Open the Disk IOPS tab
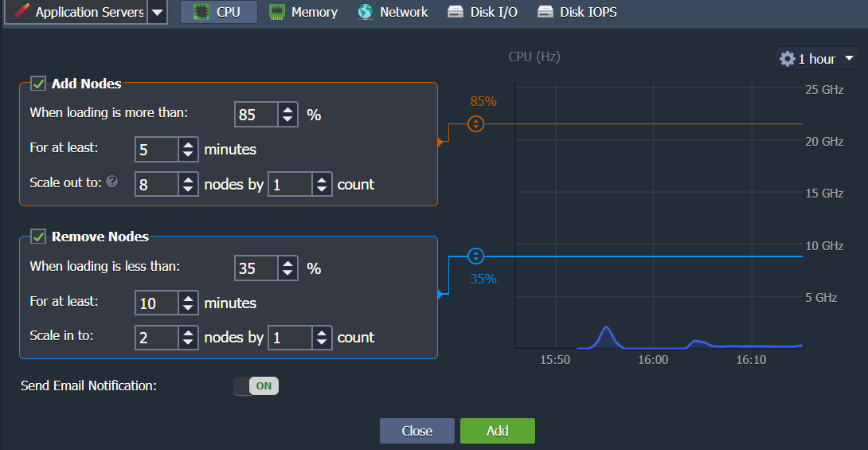This screenshot has height=450, width=868. click(577, 12)
